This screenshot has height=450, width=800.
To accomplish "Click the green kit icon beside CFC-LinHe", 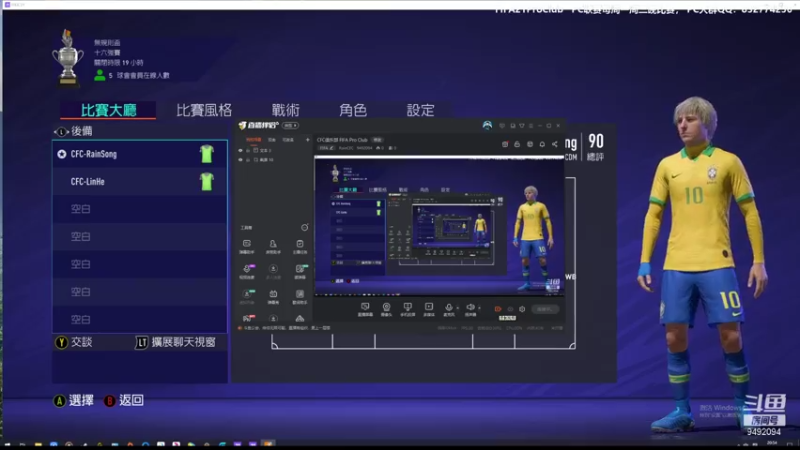I will (207, 181).
